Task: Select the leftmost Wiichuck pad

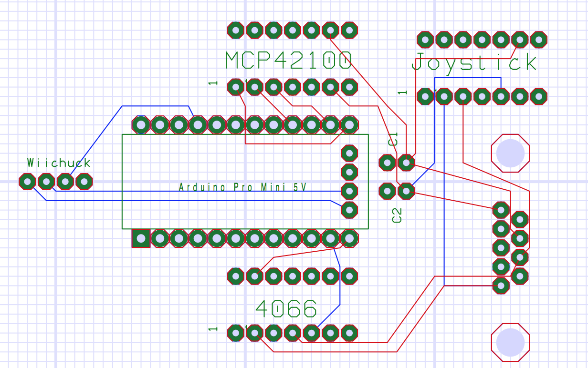Action: [27, 182]
